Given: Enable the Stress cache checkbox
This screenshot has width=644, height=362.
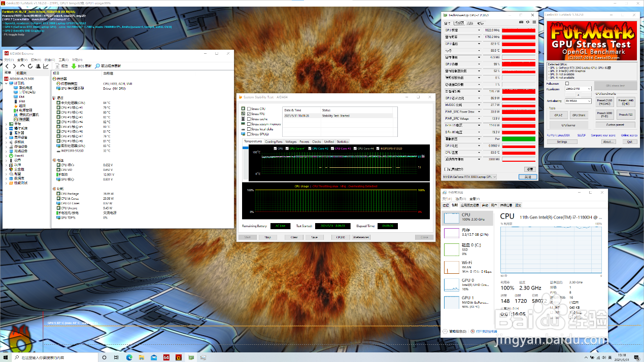Looking at the screenshot, I should (249, 119).
